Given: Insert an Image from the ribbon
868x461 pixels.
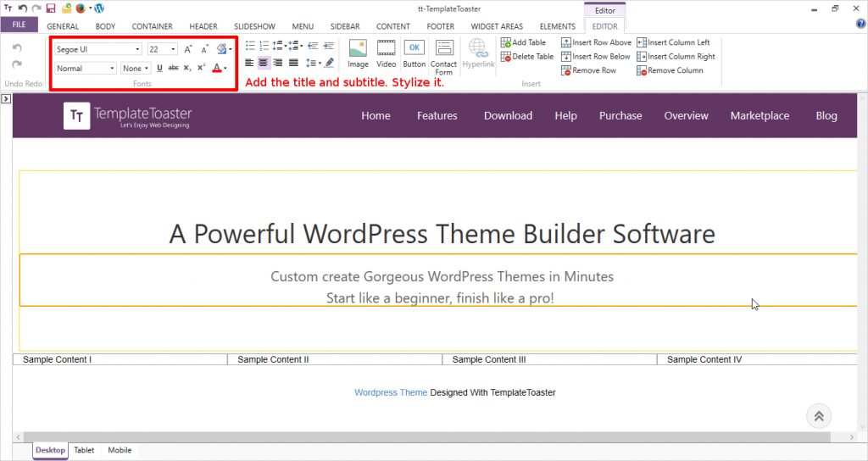Looking at the screenshot, I should pyautogui.click(x=358, y=53).
